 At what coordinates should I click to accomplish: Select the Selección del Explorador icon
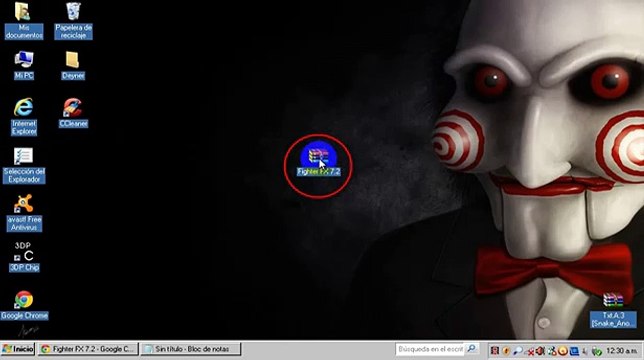coord(24,166)
